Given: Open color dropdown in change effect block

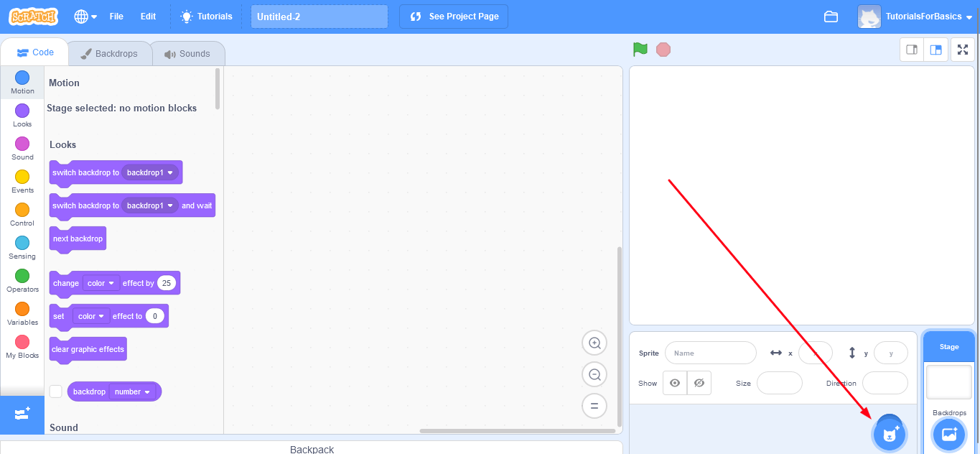Looking at the screenshot, I should [x=101, y=283].
